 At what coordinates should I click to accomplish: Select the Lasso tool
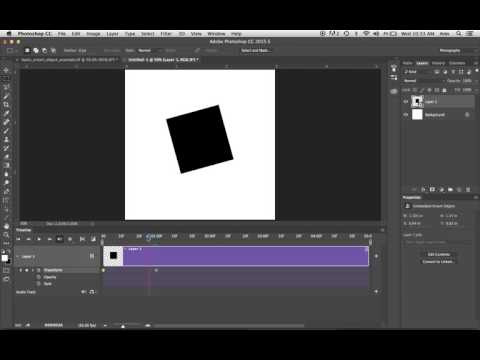6,88
